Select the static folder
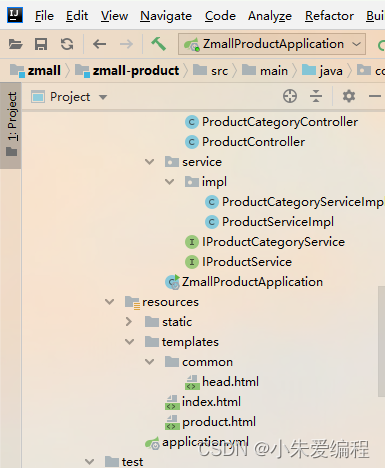Screen dimensions: 385x468 (x=168, y=322)
